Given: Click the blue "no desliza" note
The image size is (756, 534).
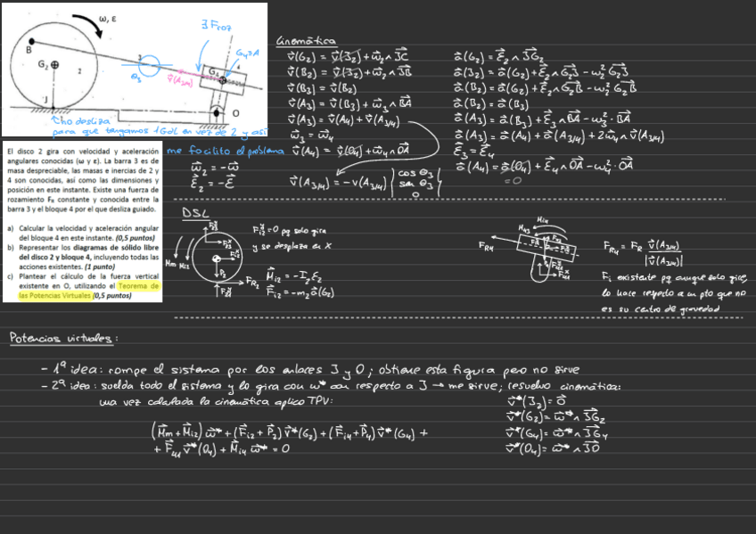Looking at the screenshot, I should [80, 120].
